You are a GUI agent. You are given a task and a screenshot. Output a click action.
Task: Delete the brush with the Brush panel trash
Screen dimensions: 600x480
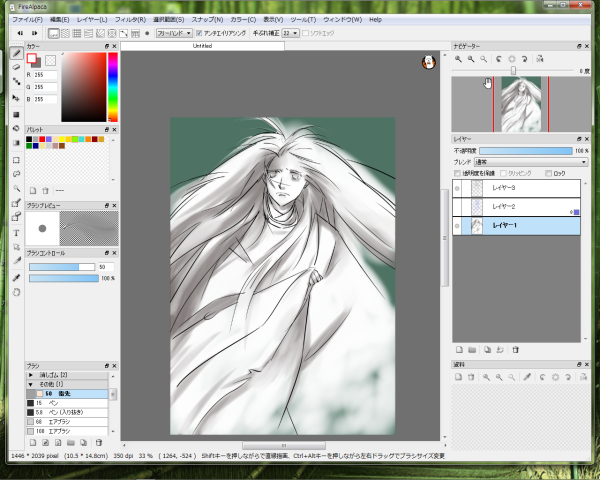98,443
